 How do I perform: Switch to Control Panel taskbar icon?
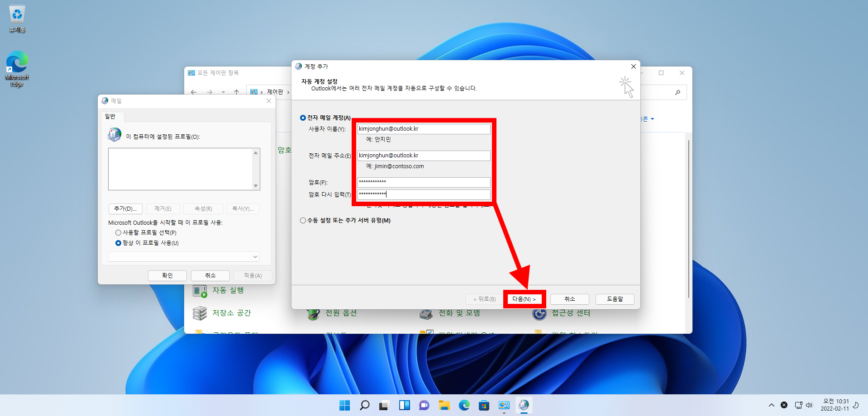click(x=504, y=405)
